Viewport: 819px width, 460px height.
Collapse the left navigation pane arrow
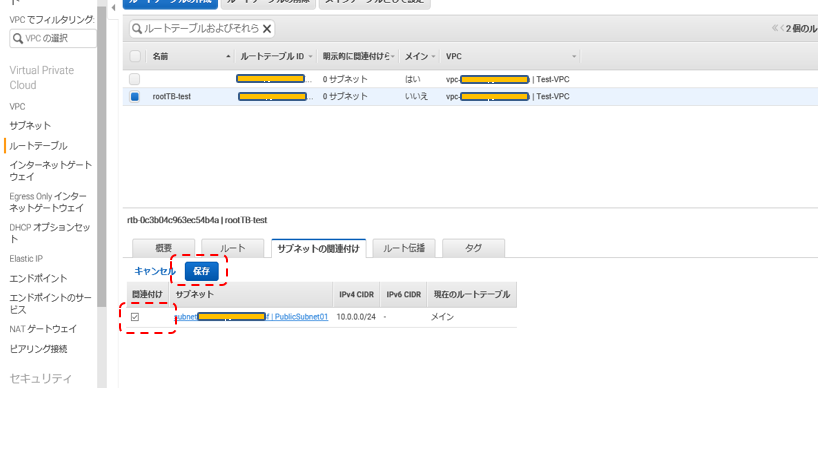click(113, 7)
